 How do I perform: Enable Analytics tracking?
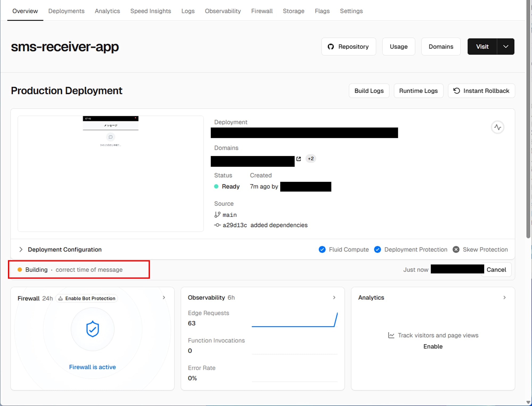[x=433, y=346]
